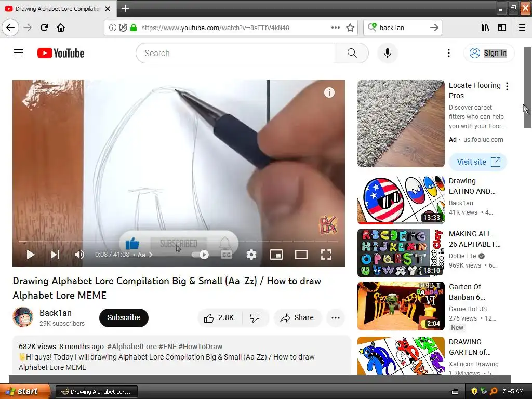Image resolution: width=532 pixels, height=399 pixels.
Task: Toggle the autoplay switch
Action: click(201, 255)
